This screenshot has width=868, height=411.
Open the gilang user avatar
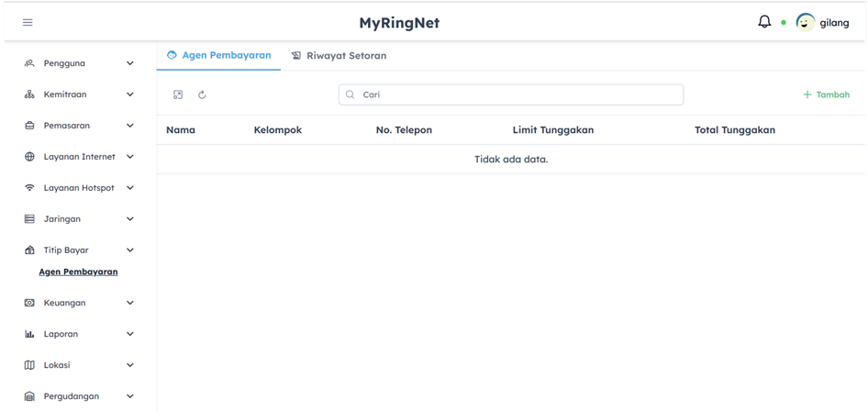click(806, 23)
